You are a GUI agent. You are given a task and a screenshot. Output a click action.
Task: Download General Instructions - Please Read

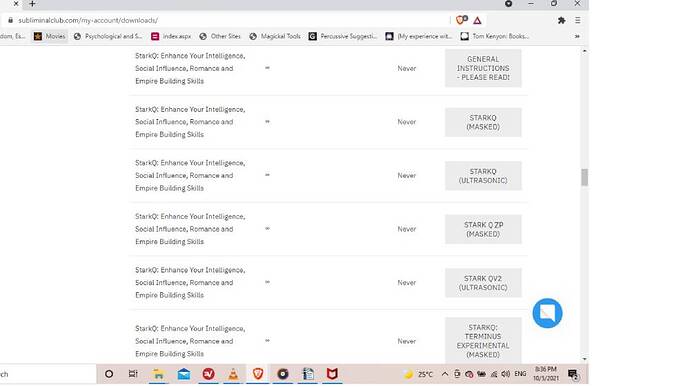[483, 68]
